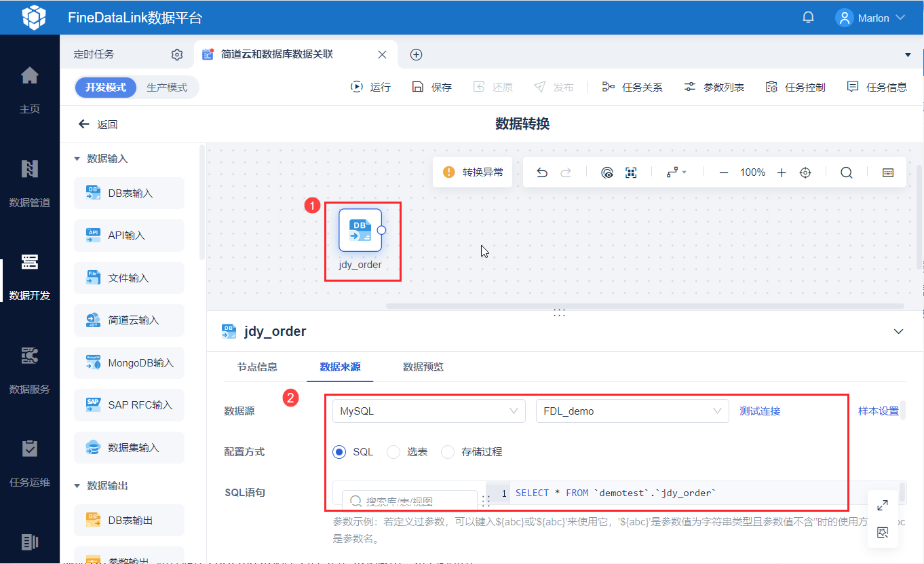This screenshot has height=564, width=924.
Task: Switch to the 数据预览 tab
Action: tap(423, 367)
